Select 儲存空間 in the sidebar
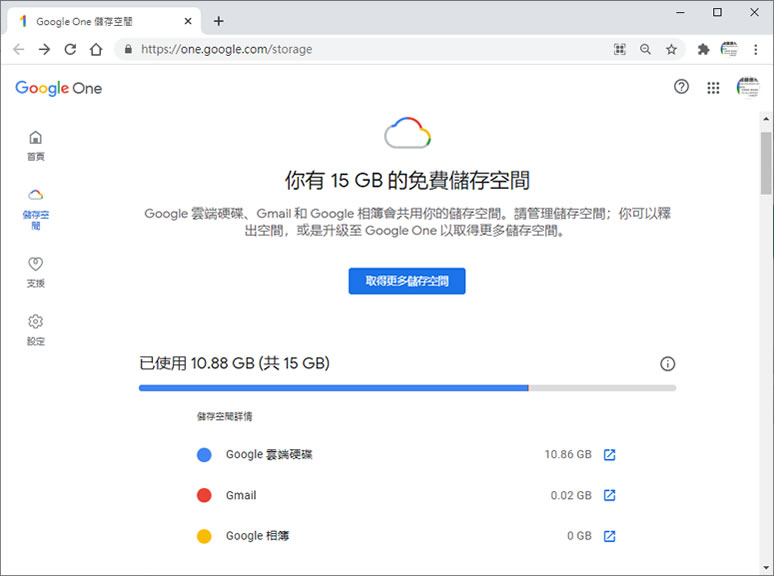Image resolution: width=775 pixels, height=577 pixels. 36,209
